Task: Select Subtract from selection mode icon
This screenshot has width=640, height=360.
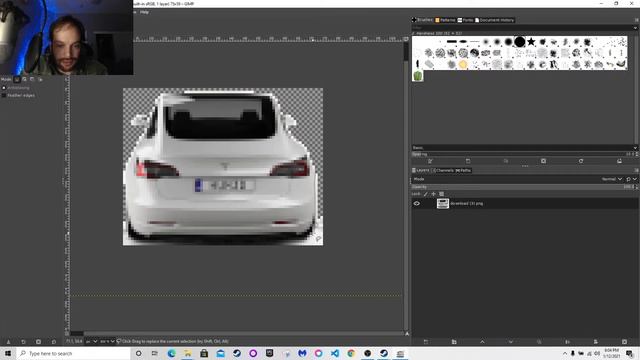Action: (32, 79)
